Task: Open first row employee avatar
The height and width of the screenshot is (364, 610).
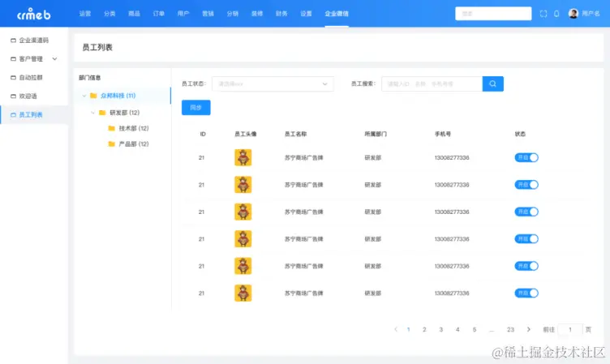Action: (243, 157)
